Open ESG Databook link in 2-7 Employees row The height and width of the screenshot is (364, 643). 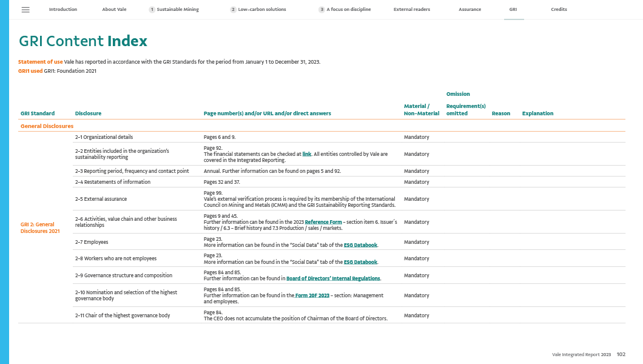(x=361, y=245)
